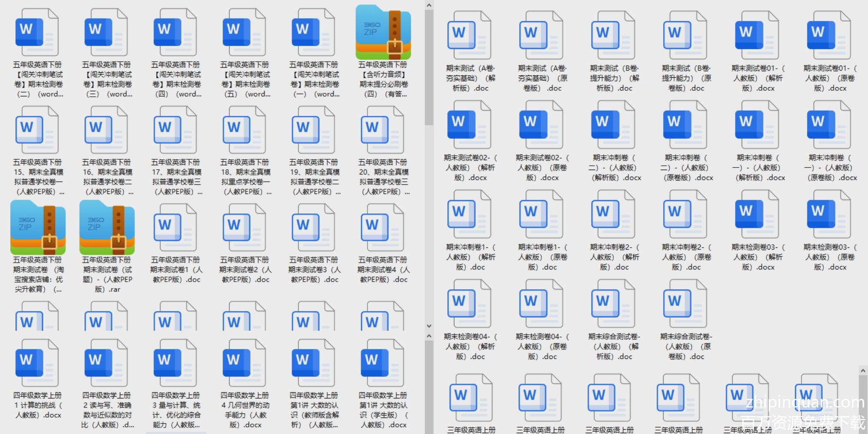Select 期末测试（A卷·夯实基础）（解析版）.doc icon
Image resolution: width=868 pixels, height=434 pixels.
(x=470, y=36)
